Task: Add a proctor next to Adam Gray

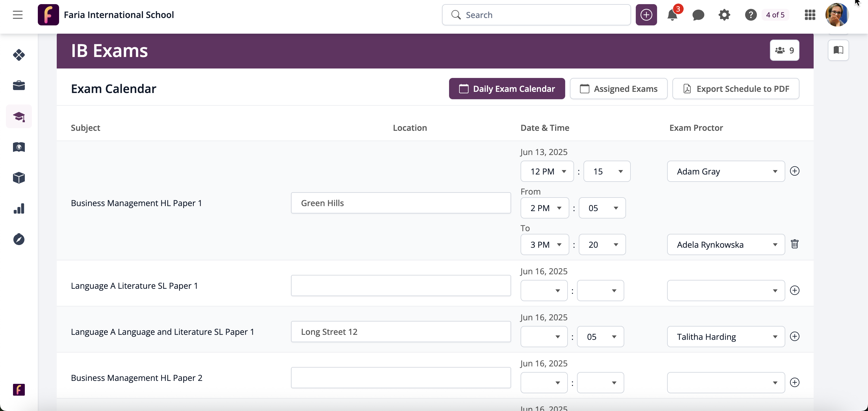Action: (x=794, y=171)
